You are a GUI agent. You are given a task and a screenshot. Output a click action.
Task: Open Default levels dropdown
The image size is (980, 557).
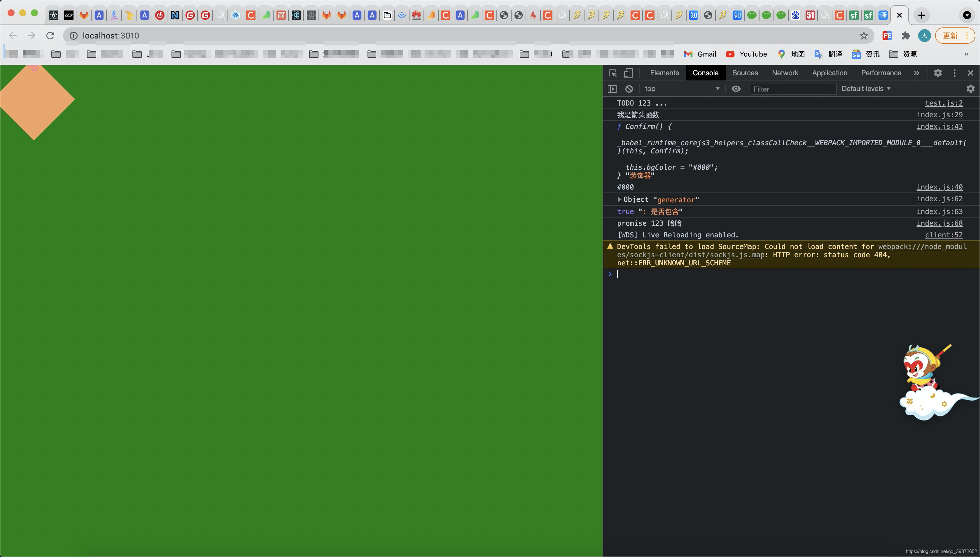tap(866, 89)
